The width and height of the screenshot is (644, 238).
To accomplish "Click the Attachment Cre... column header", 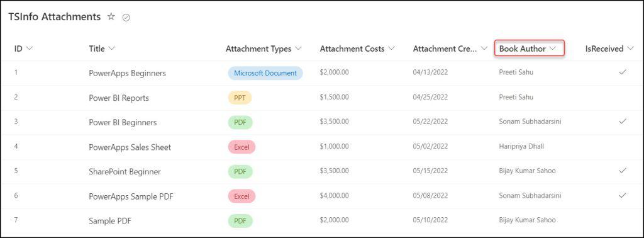I will pyautogui.click(x=445, y=48).
